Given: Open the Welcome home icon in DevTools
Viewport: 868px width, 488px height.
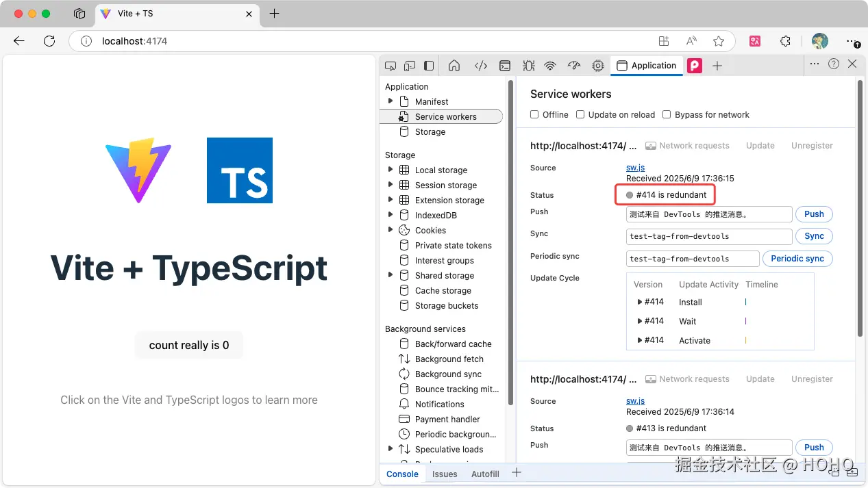Looking at the screenshot, I should [x=454, y=66].
